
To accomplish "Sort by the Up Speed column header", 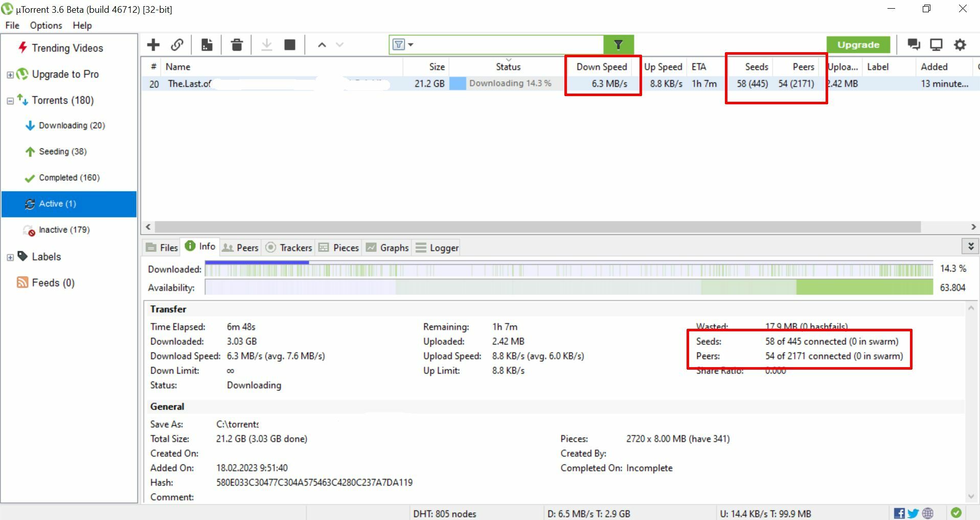I will (x=663, y=67).
